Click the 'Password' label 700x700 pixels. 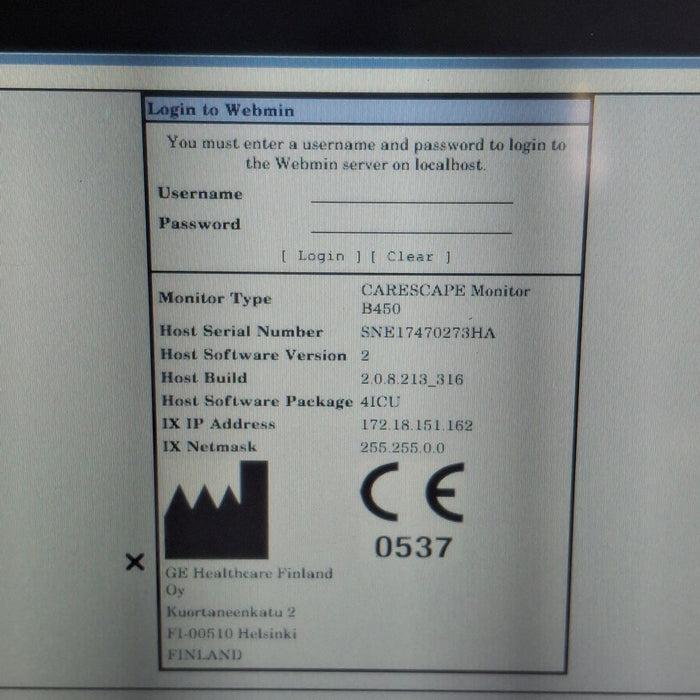(200, 223)
